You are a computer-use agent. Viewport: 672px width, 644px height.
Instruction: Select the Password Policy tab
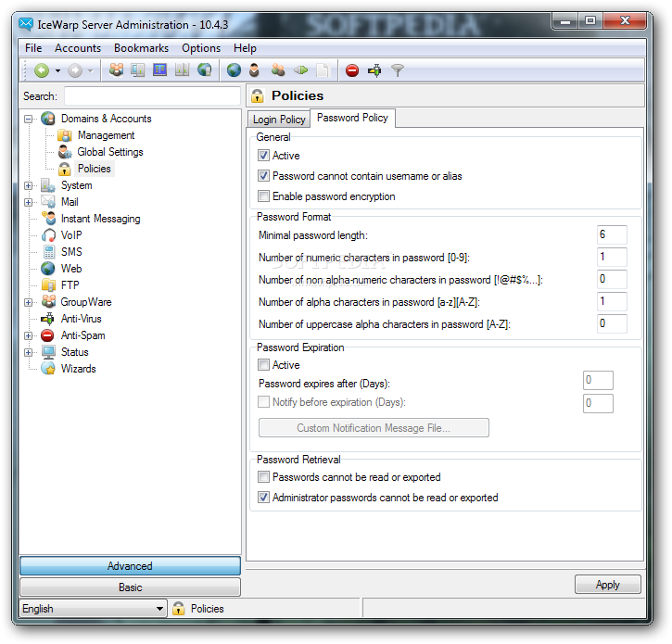[x=352, y=118]
